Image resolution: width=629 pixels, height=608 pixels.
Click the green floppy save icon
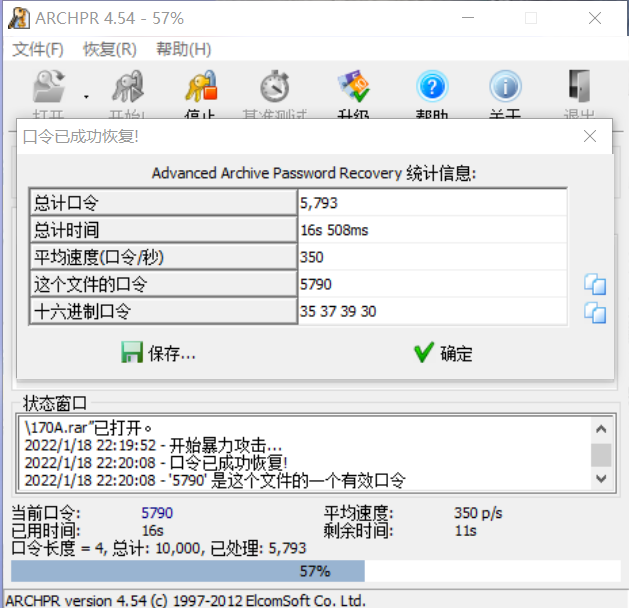click(132, 353)
